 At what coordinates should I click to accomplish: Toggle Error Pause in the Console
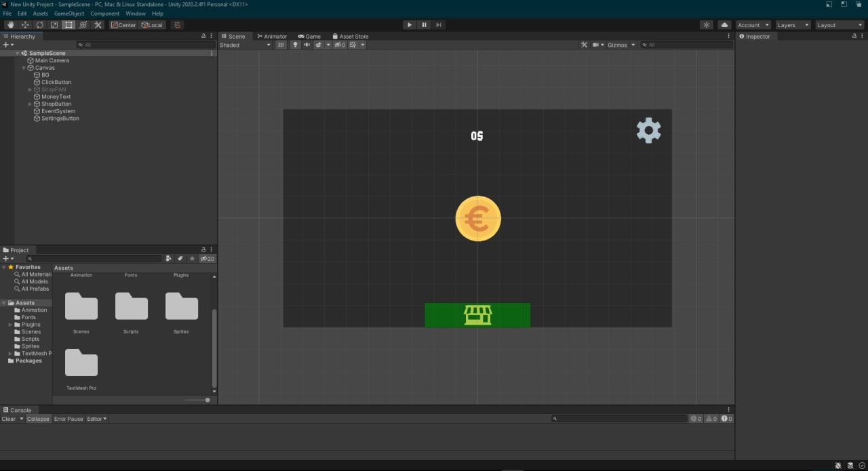pyautogui.click(x=68, y=419)
